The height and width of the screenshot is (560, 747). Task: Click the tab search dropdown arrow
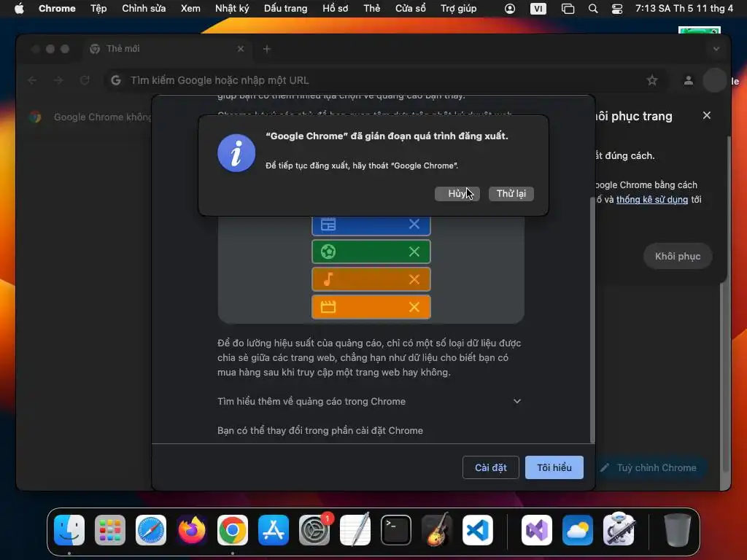(716, 49)
